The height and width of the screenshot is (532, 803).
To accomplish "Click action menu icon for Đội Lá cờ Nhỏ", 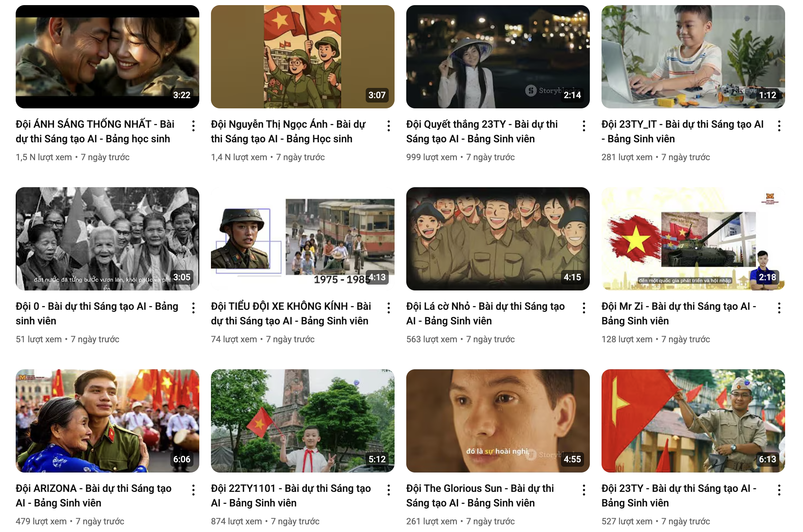I will (584, 308).
